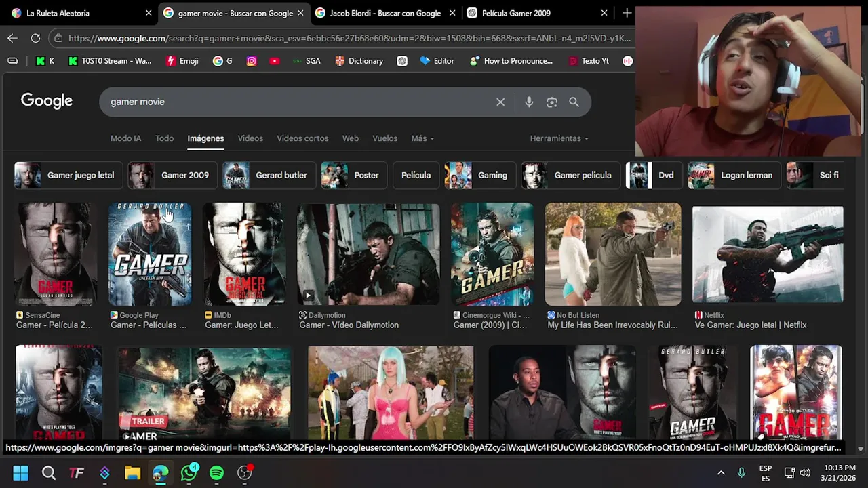The height and width of the screenshot is (488, 868).
Task: Open OBS Studio from the taskbar
Action: [245, 472]
